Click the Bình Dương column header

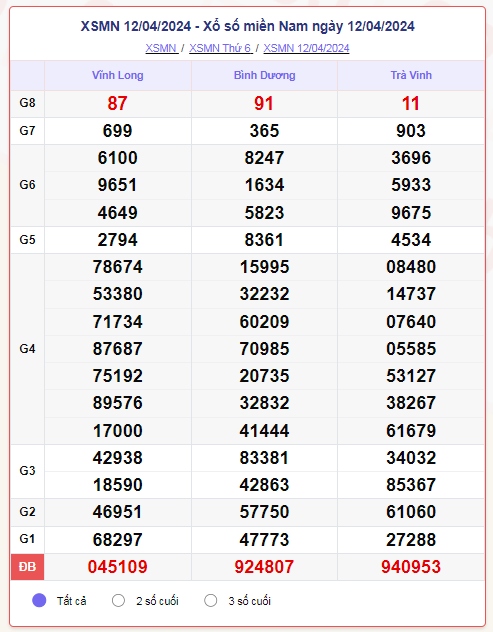(264, 75)
